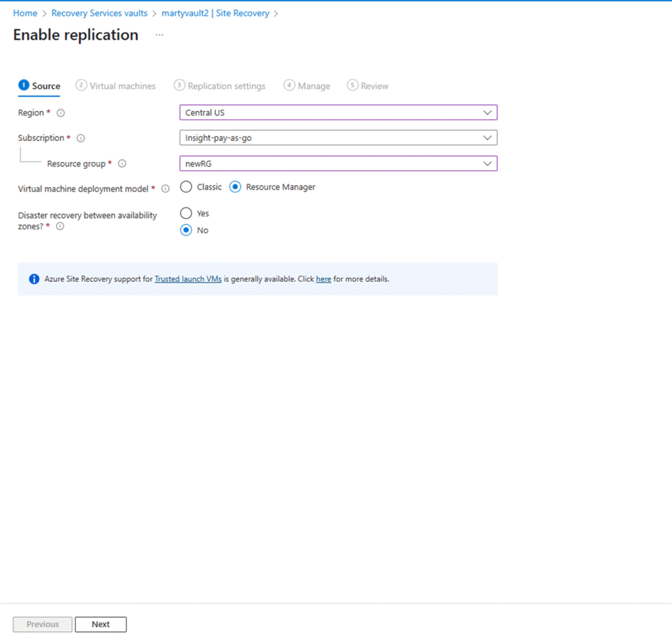
Task: Go to the Replication settings tab
Action: click(x=220, y=86)
